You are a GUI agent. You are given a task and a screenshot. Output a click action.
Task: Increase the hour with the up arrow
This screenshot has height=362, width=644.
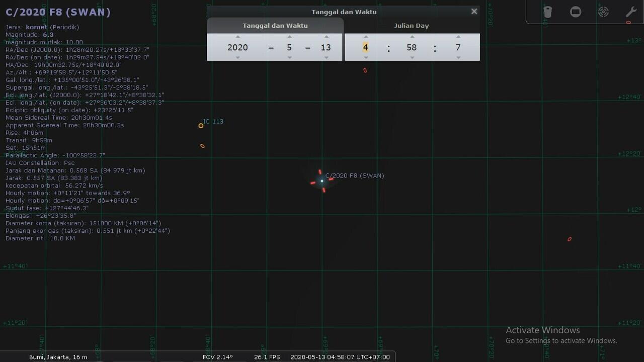tap(366, 37)
